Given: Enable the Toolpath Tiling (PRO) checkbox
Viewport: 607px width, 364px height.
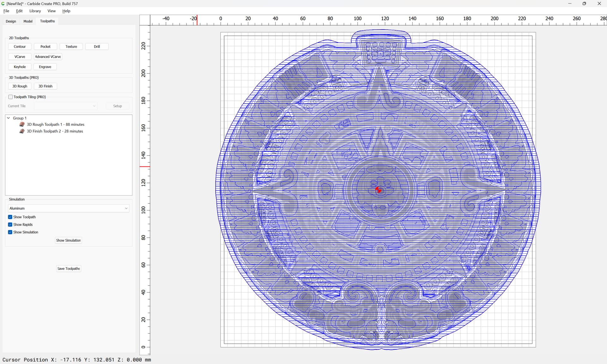Looking at the screenshot, I should click(10, 97).
